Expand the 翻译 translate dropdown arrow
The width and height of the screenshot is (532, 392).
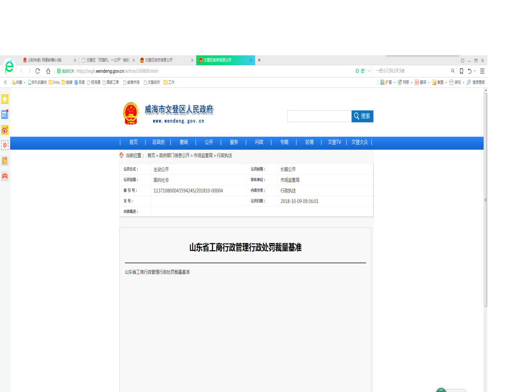(x=429, y=83)
